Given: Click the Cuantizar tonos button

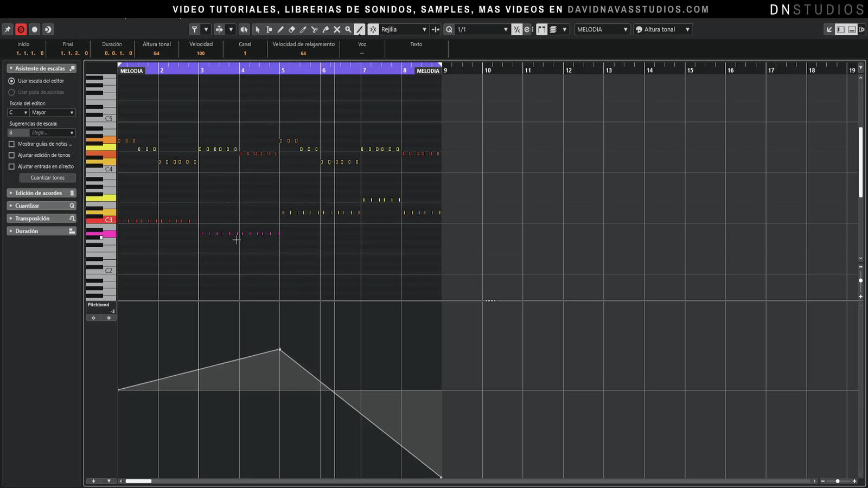Looking at the screenshot, I should [x=47, y=178].
